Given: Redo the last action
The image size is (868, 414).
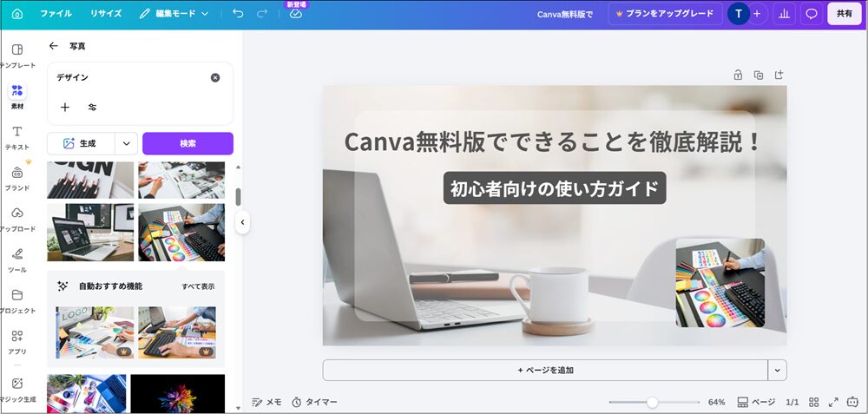Looking at the screenshot, I should [x=262, y=14].
